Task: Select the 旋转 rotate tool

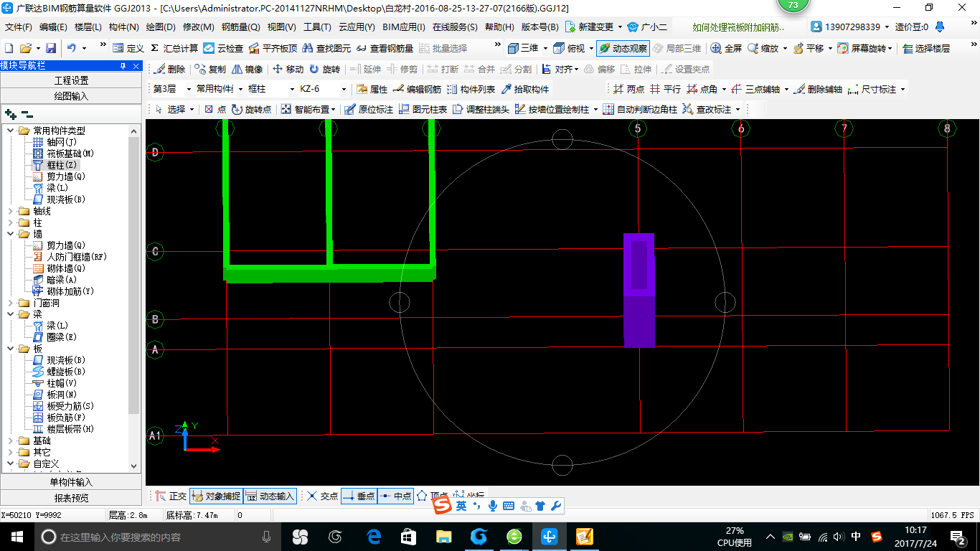Action: click(325, 69)
